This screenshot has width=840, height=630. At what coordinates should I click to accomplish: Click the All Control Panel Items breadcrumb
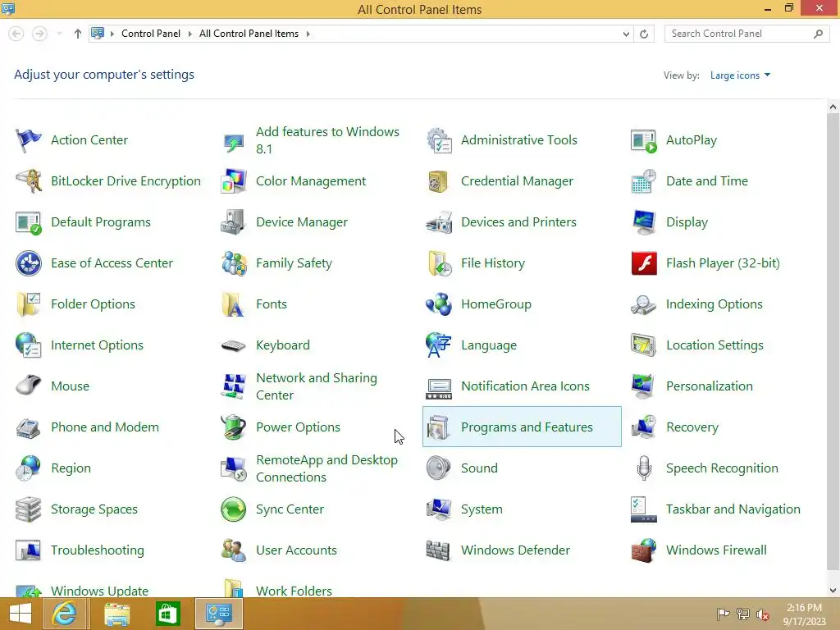[x=249, y=34]
